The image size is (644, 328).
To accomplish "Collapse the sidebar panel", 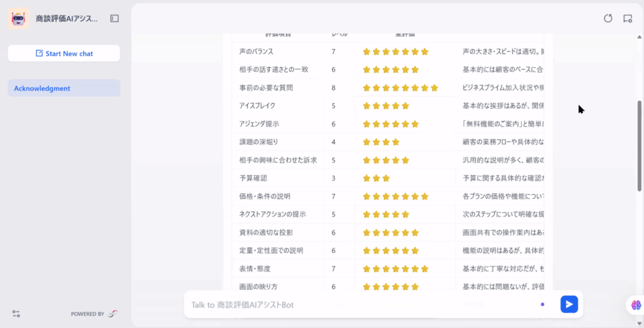I will point(114,19).
